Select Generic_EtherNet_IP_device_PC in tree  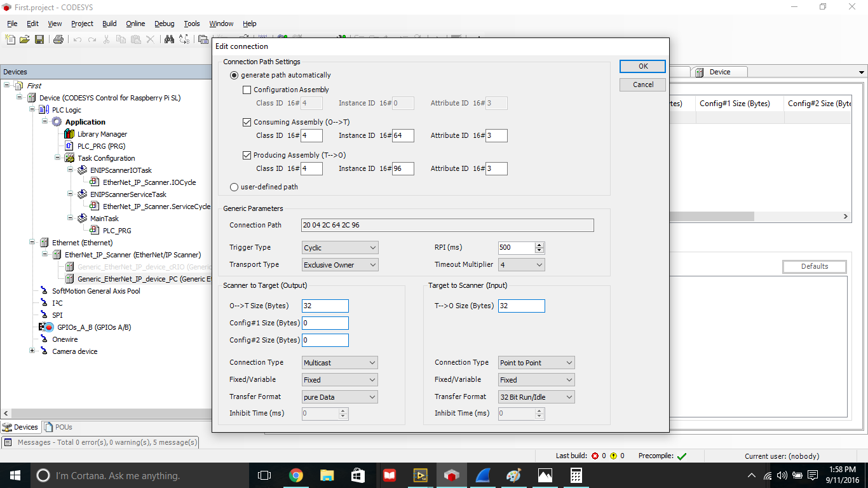pyautogui.click(x=145, y=279)
